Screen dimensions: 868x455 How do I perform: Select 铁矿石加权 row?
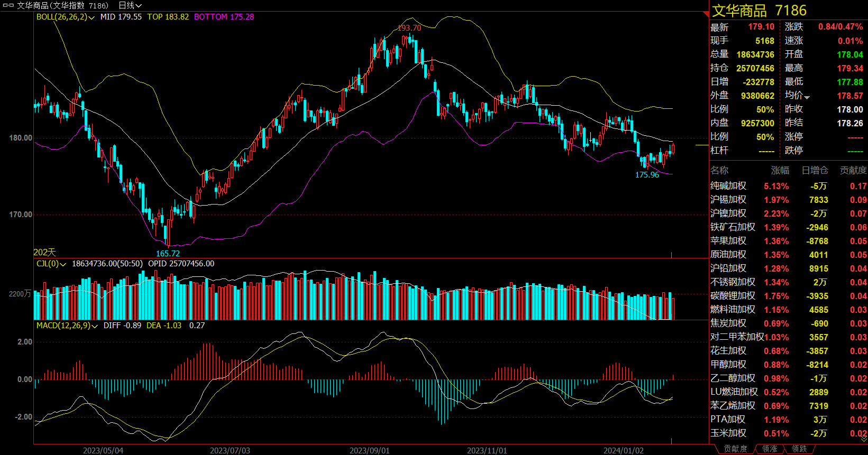[x=733, y=227]
